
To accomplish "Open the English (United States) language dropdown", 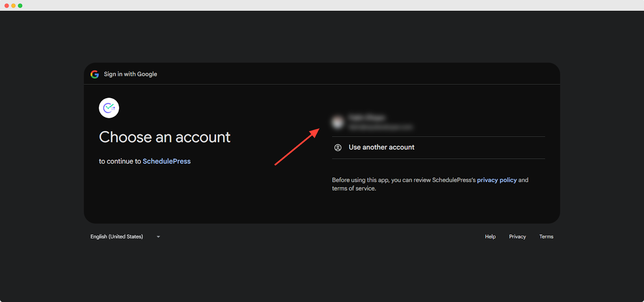I will (125, 236).
